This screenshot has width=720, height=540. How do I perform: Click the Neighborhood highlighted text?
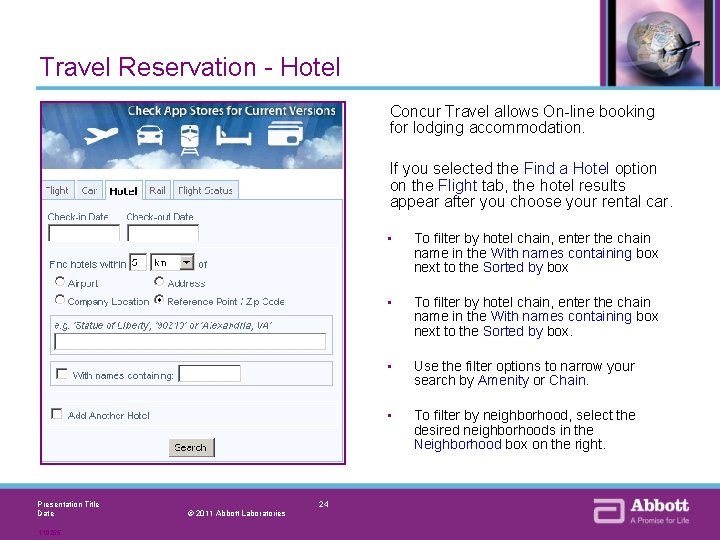(x=457, y=444)
